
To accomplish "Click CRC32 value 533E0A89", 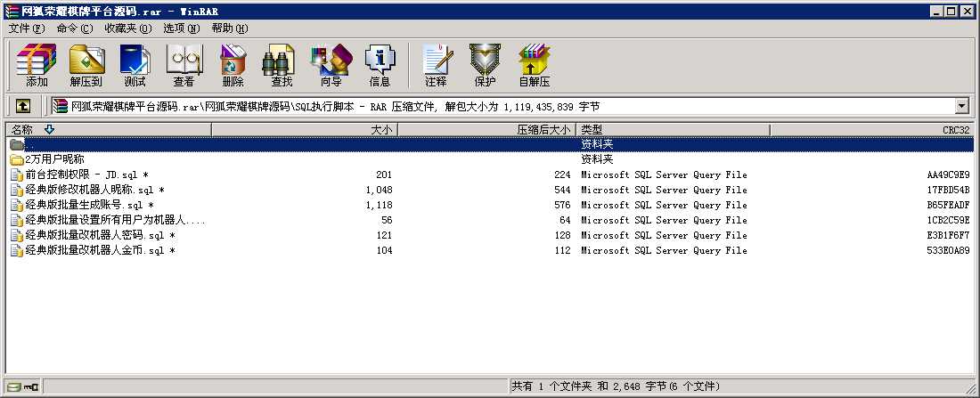I will [948, 250].
